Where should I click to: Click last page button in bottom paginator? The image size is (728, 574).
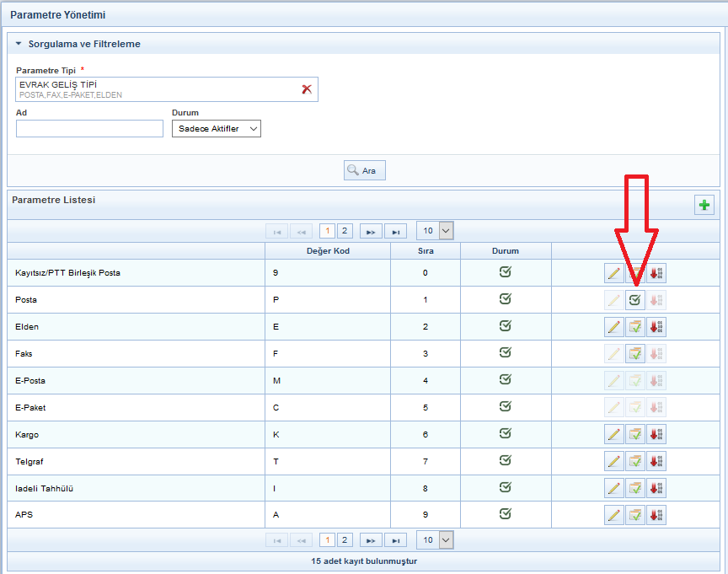(396, 540)
